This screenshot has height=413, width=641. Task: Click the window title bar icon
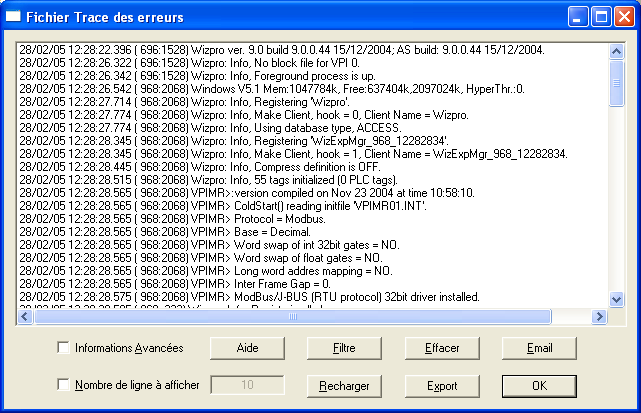[13, 16]
